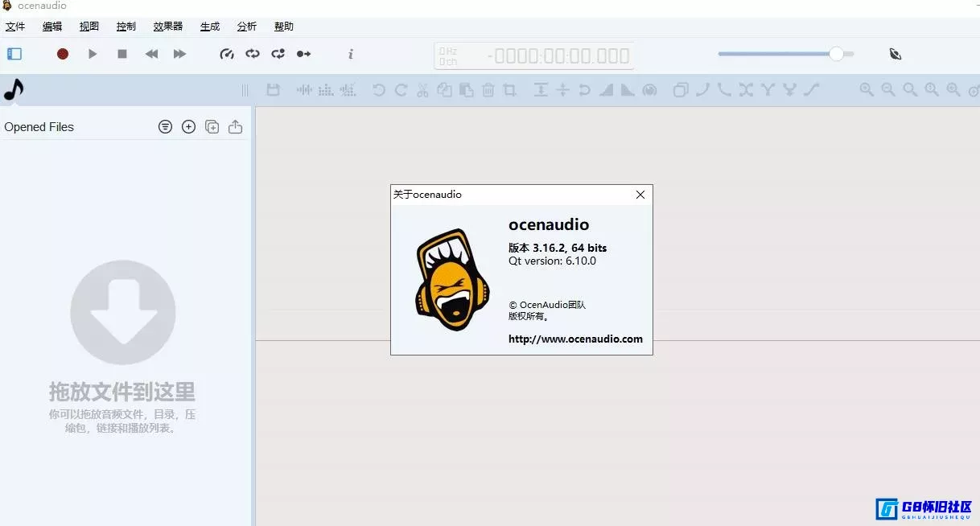The height and width of the screenshot is (526, 980).
Task: Click the export icon next to Opened Files
Action: click(x=235, y=126)
